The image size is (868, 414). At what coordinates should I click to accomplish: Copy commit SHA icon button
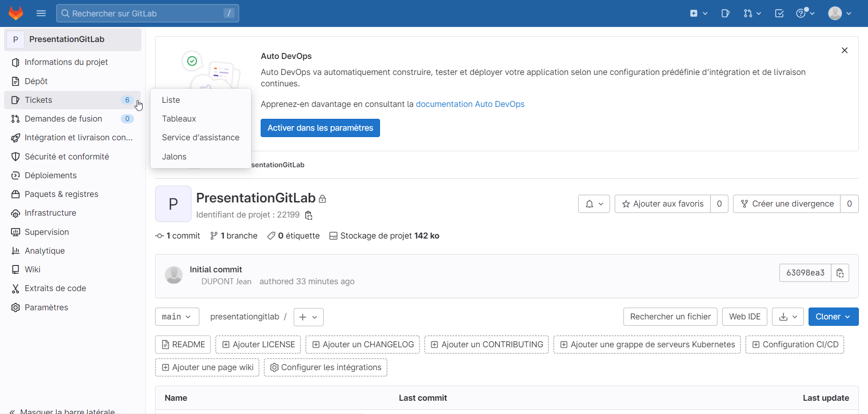pyautogui.click(x=840, y=273)
